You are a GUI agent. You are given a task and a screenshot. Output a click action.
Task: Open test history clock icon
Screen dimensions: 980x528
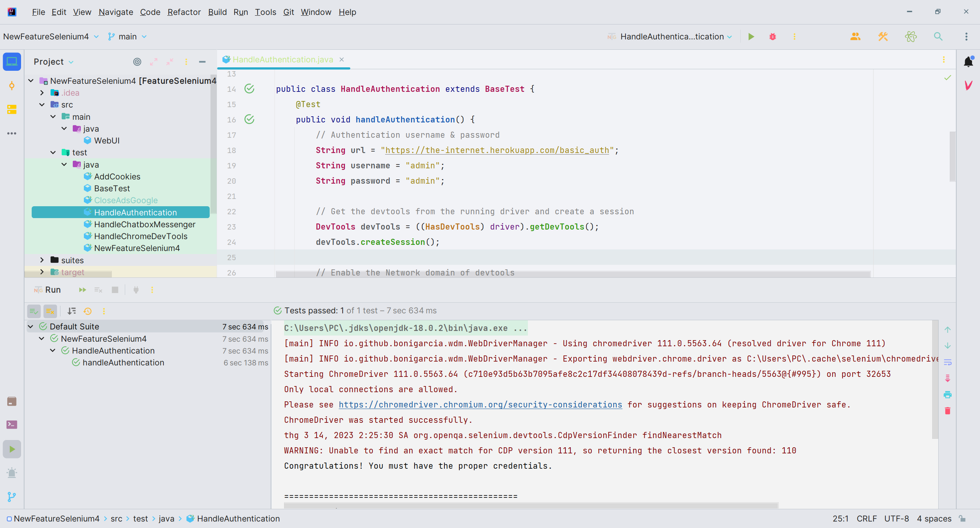pos(88,311)
